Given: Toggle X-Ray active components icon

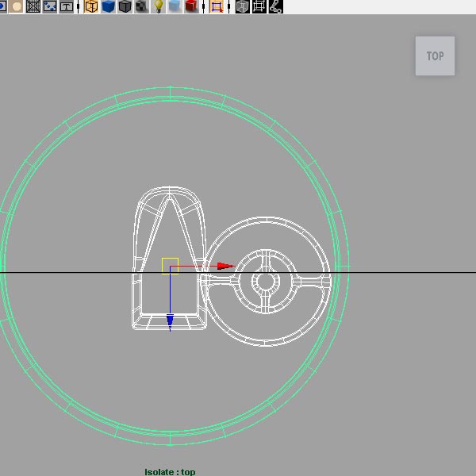Looking at the screenshot, I should pos(259,6).
